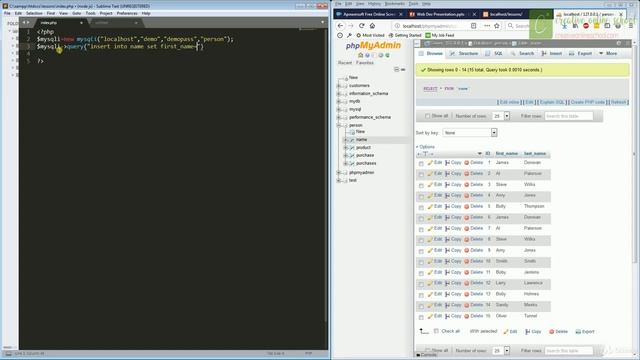This screenshot has width=640, height=360.
Task: Tick the checkbox for row 13 Boby Holmes
Action: coord(421,295)
